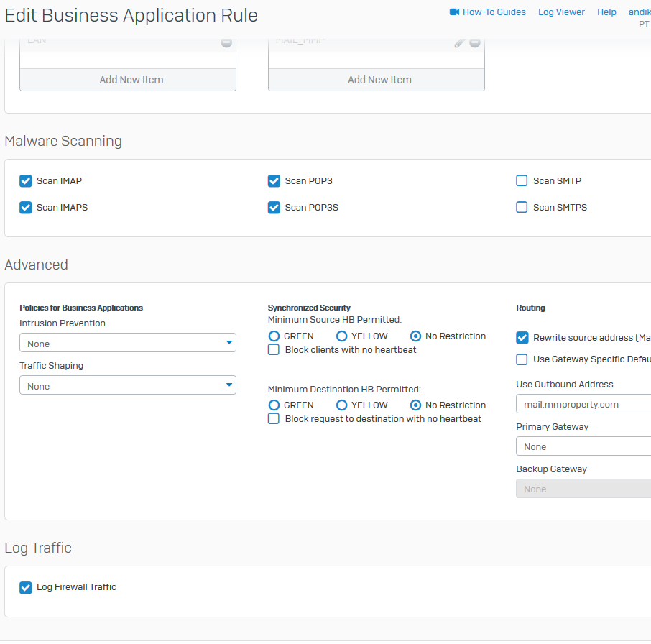Remove the LAN item with minus icon

coord(226,43)
